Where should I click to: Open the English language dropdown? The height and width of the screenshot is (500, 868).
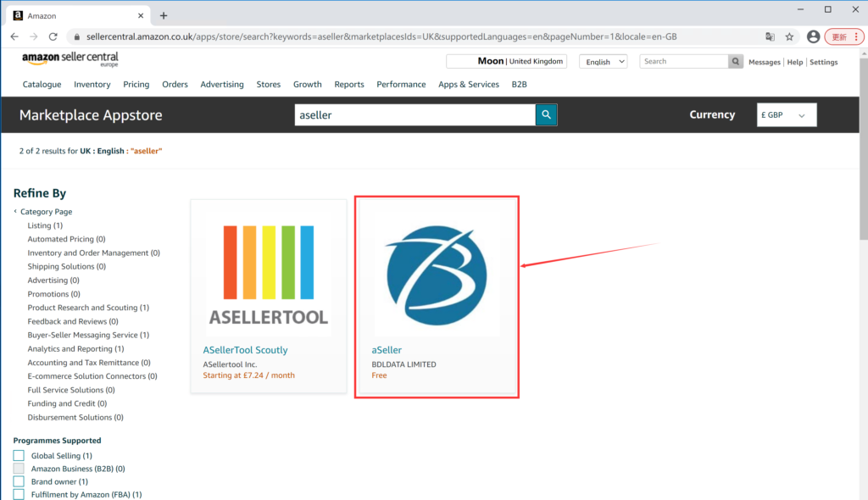(604, 62)
